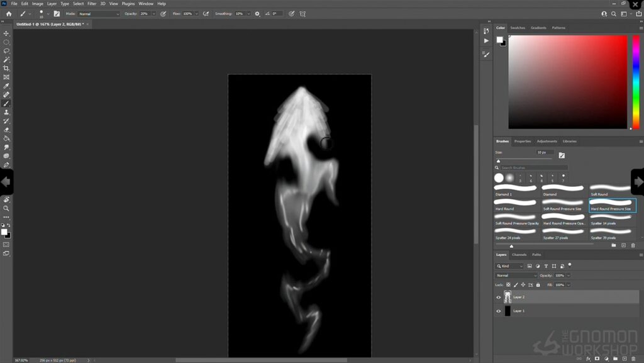Select the Pen tool
644x363 pixels.
6,165
